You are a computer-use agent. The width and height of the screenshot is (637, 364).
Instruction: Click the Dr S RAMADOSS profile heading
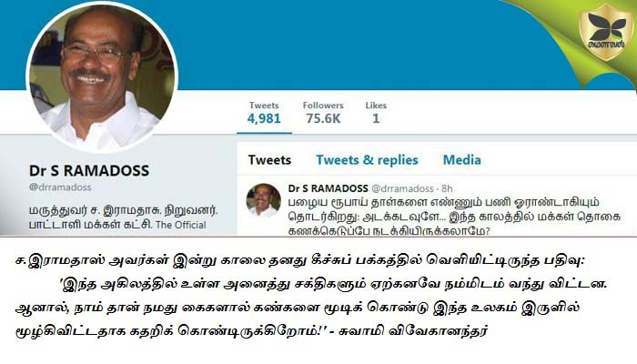(x=89, y=171)
